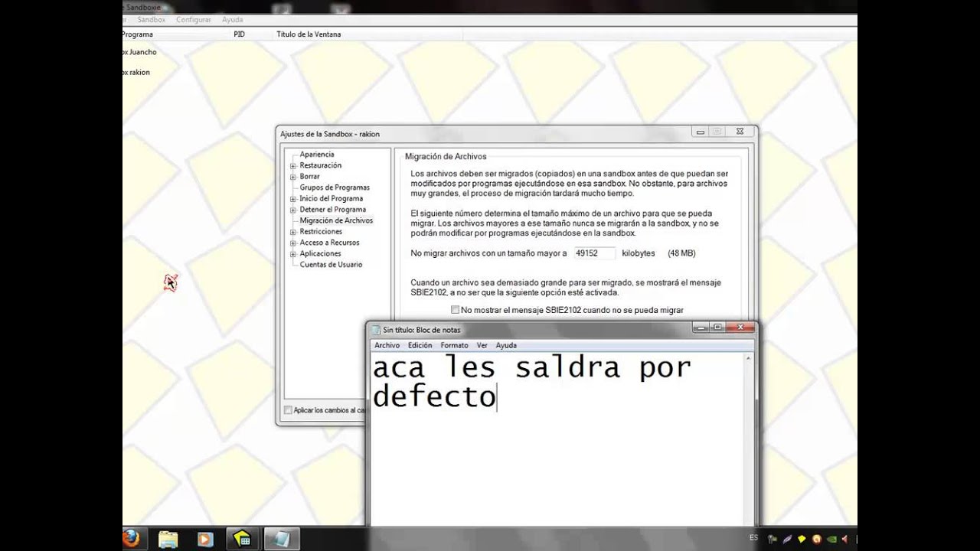
Task: Select the sandbox rakion row
Action: coord(136,73)
